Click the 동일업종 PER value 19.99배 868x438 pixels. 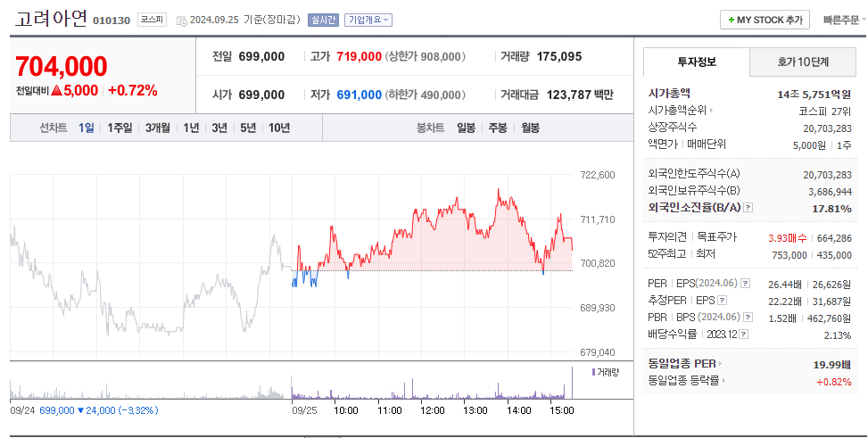[x=831, y=365]
